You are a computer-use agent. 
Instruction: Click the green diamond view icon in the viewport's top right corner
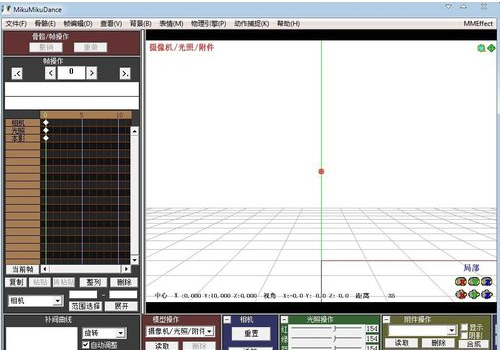[491, 48]
